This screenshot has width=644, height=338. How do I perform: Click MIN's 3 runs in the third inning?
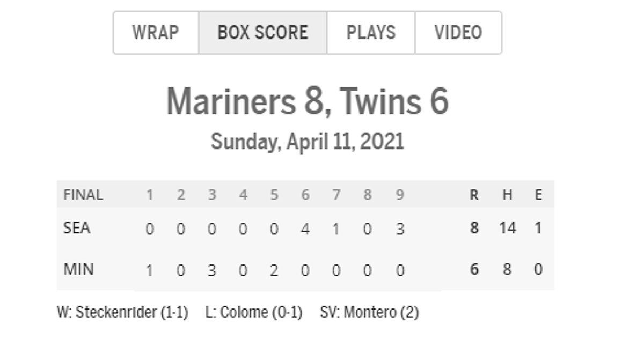(212, 270)
